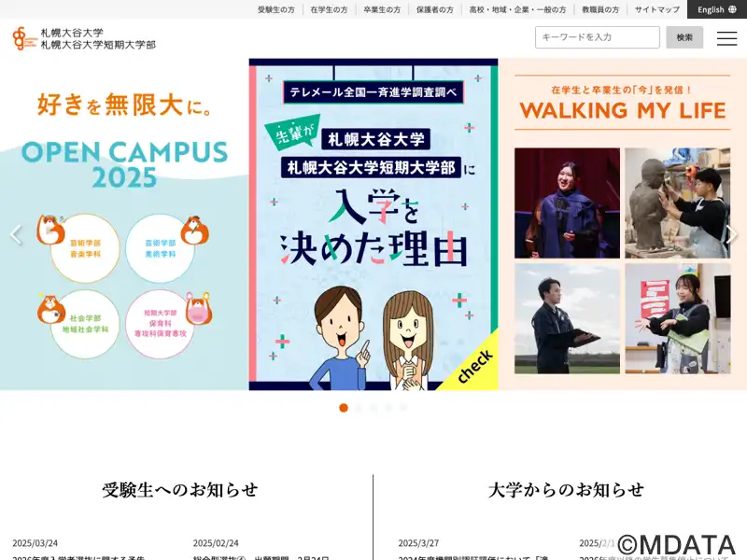Click the Sapporo Otani University logo

click(x=84, y=38)
